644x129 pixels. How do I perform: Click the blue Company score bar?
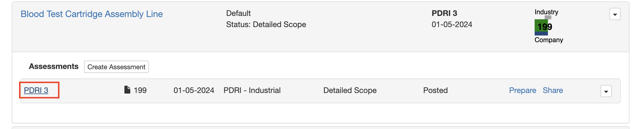click(x=541, y=34)
